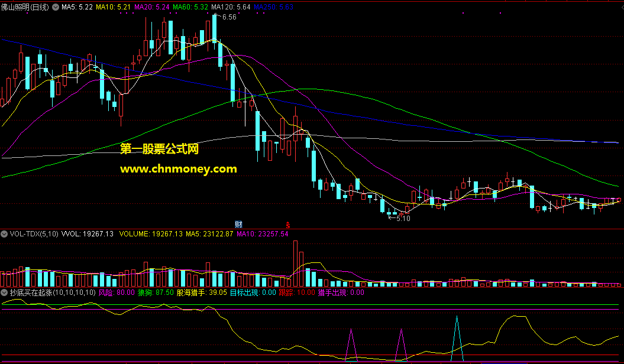The height and width of the screenshot is (364, 624).
Task: Click the 目标出现: 0.00 value
Action: pos(253,292)
